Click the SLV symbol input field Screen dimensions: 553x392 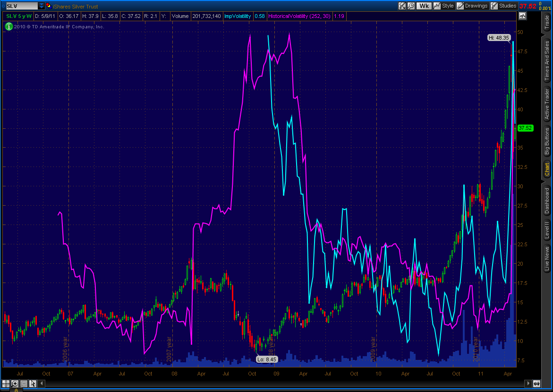click(22, 6)
